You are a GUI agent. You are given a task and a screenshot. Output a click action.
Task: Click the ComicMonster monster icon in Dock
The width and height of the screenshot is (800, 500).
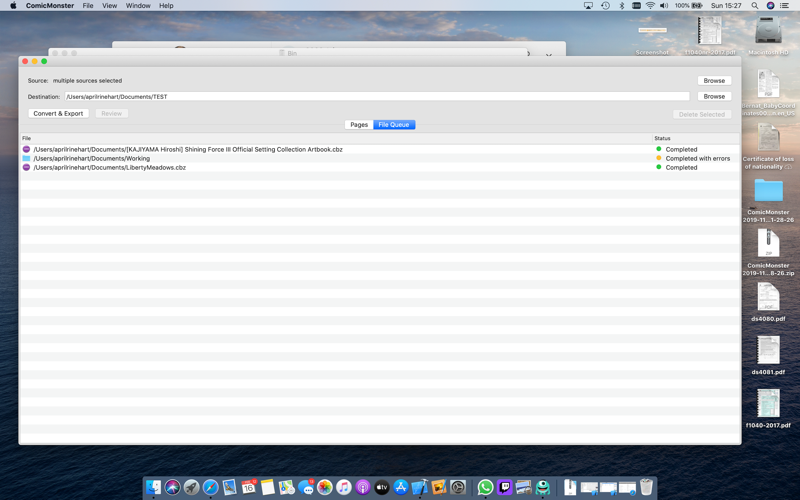542,487
